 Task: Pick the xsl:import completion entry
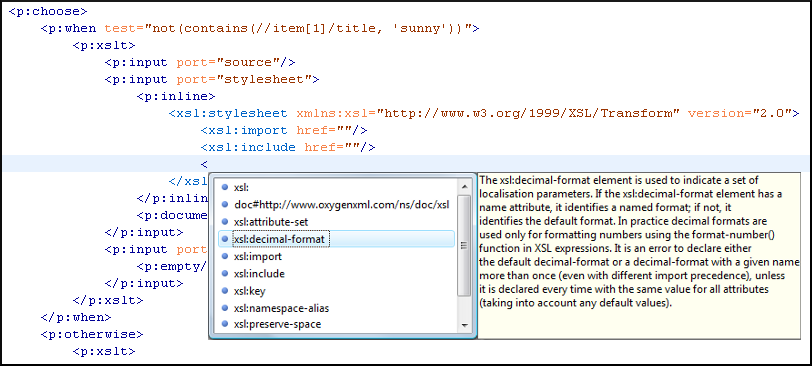coord(337,256)
